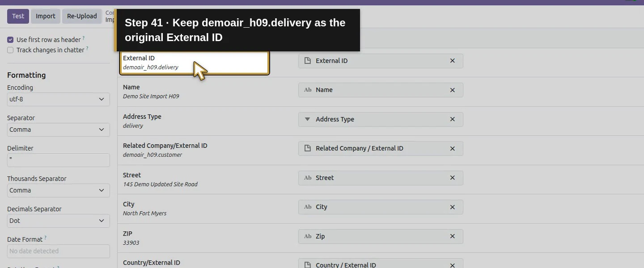
Task: Click the Date Format input field
Action: 59,251
